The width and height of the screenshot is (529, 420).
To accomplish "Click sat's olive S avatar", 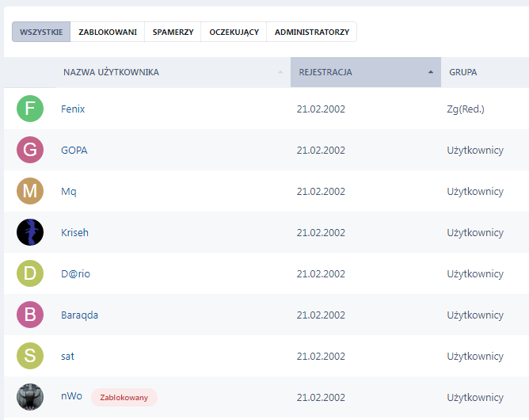I will coord(30,356).
